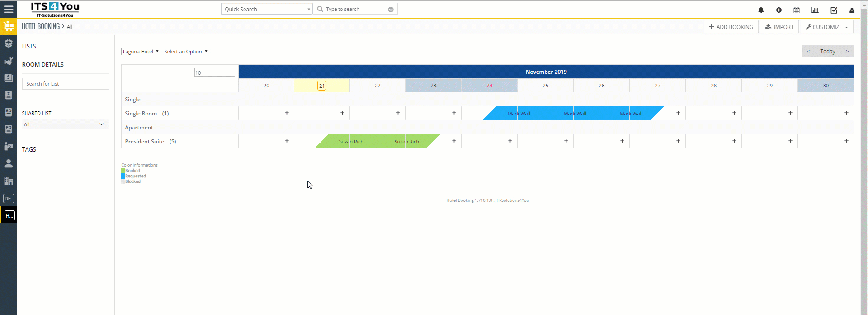The height and width of the screenshot is (315, 868).
Task: Expand the Laguna Hotel dropdown
Action: pyautogui.click(x=141, y=52)
